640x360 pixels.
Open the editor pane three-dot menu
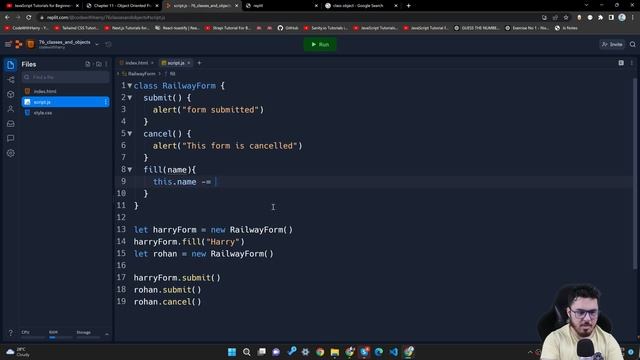click(631, 63)
